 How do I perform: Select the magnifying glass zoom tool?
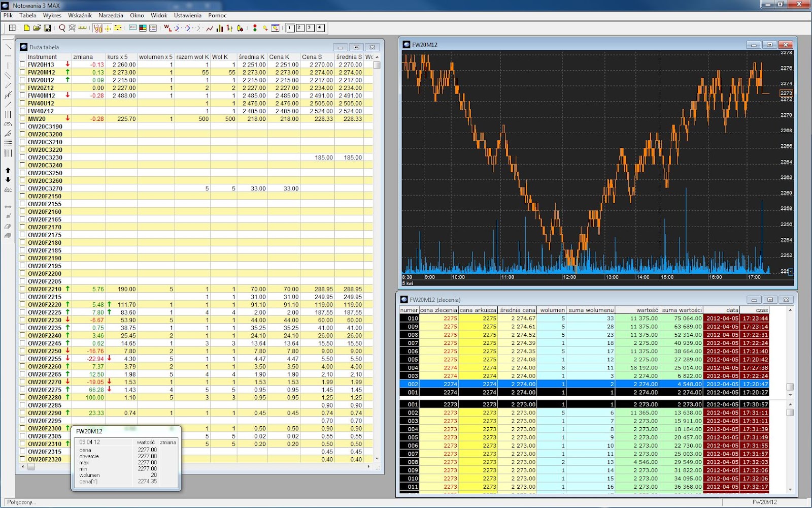point(62,28)
